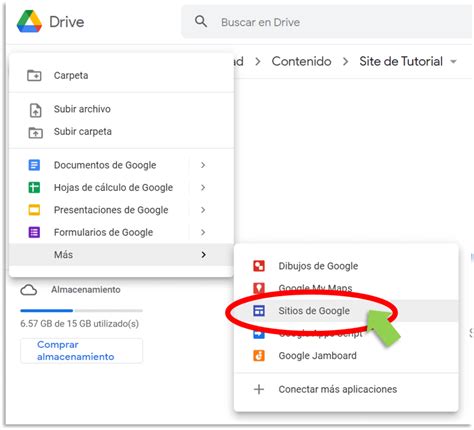Click the search magnifier icon

(201, 22)
